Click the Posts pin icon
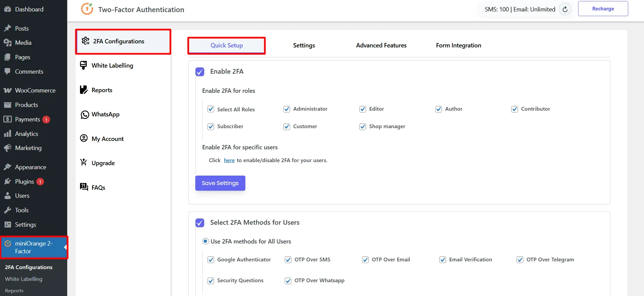 point(7,28)
